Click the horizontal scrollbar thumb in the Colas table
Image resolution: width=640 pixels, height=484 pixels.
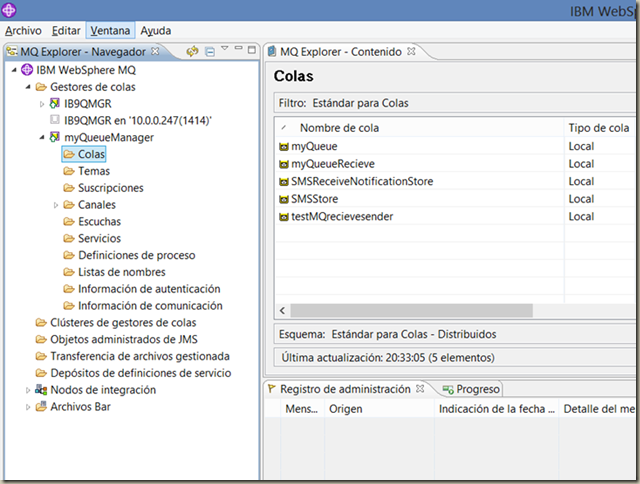pos(411,311)
